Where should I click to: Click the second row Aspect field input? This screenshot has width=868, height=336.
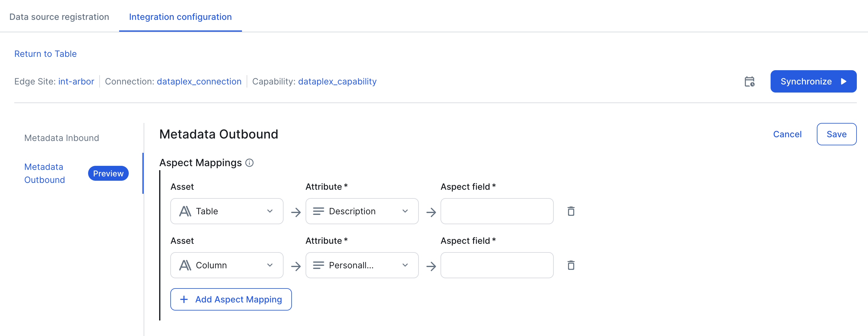[x=497, y=266]
